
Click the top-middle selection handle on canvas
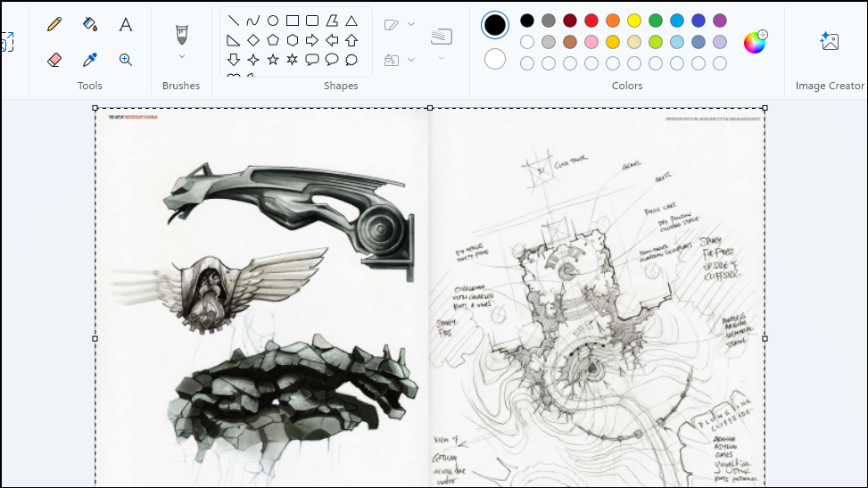coord(430,108)
